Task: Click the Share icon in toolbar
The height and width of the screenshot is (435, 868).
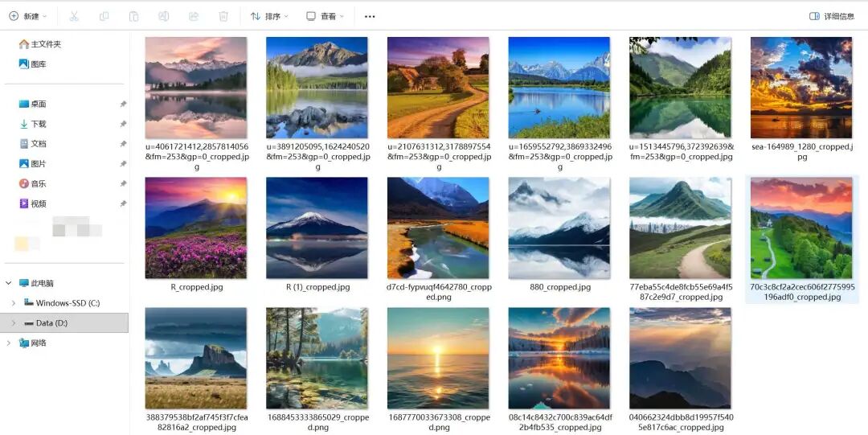Action: [x=193, y=17]
